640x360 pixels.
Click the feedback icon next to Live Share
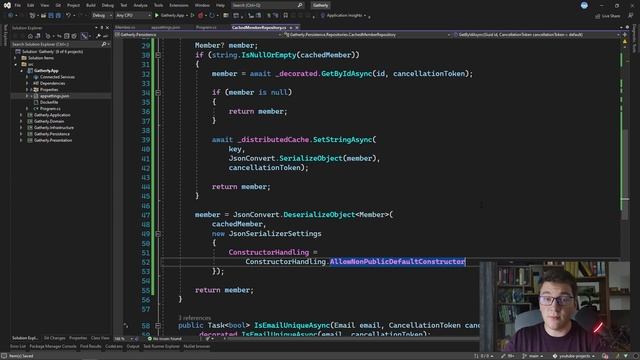[x=631, y=16]
